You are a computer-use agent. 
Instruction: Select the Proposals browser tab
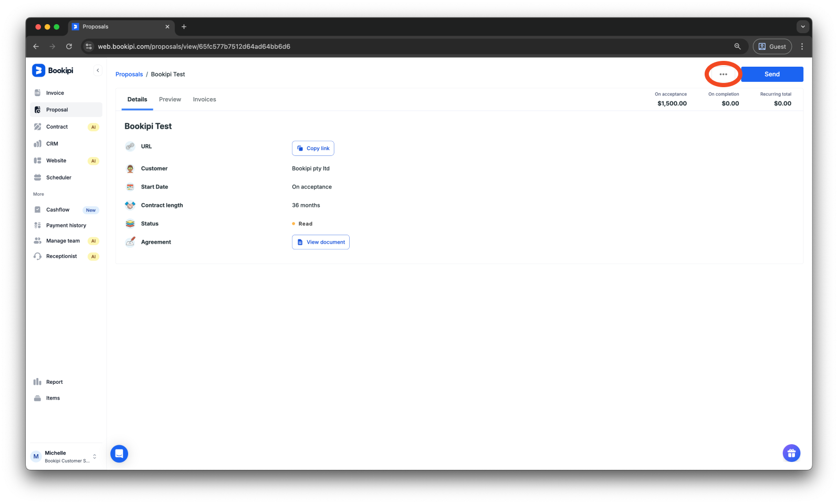click(x=122, y=27)
